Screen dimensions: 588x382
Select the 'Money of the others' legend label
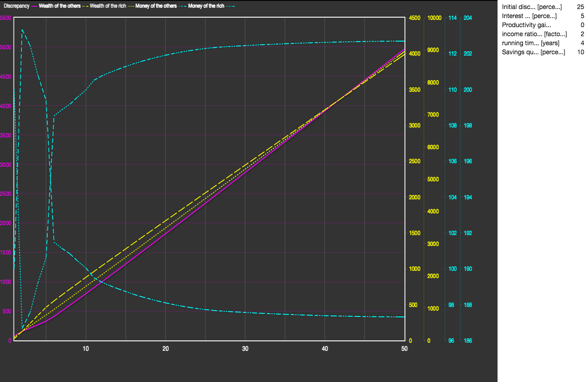[x=156, y=6]
